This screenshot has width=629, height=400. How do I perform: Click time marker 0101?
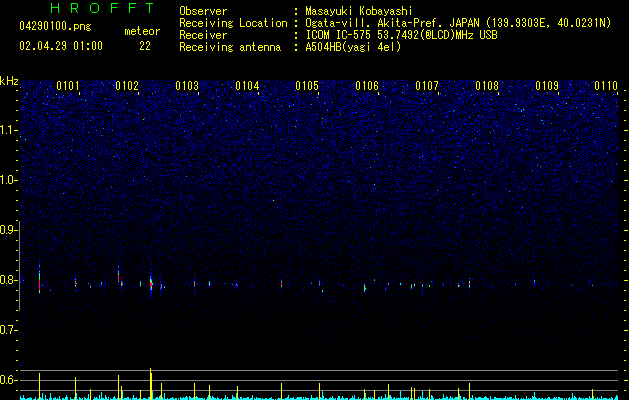[68, 86]
